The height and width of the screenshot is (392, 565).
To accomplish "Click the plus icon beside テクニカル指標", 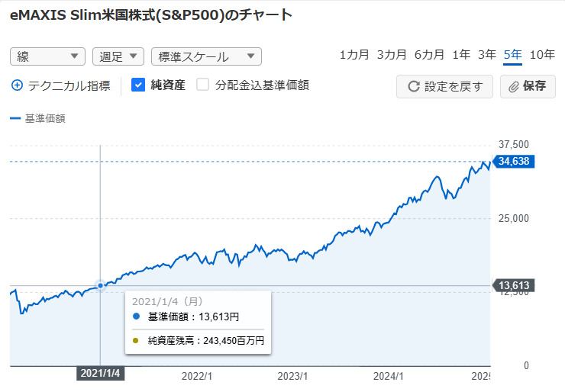I will click(17, 85).
